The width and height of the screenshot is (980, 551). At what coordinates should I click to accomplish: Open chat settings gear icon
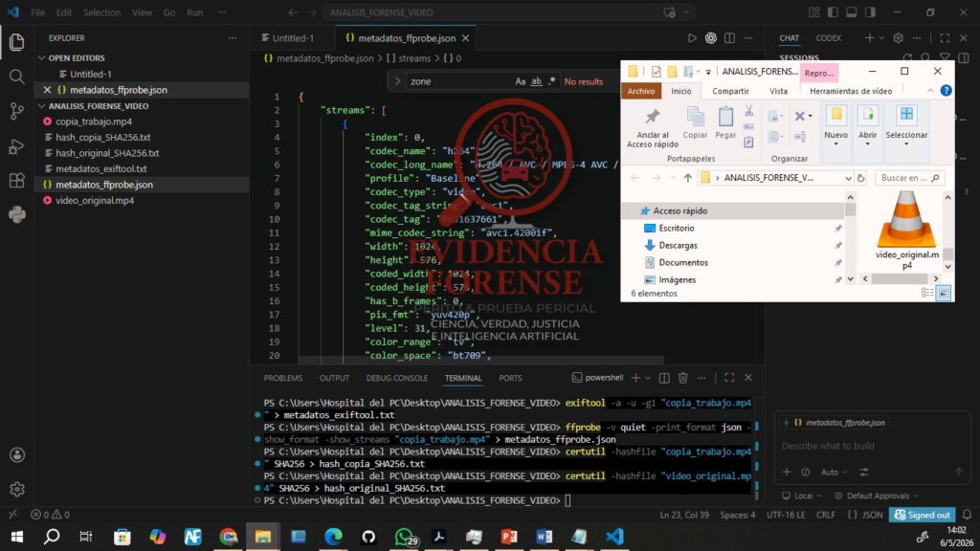[x=898, y=38]
